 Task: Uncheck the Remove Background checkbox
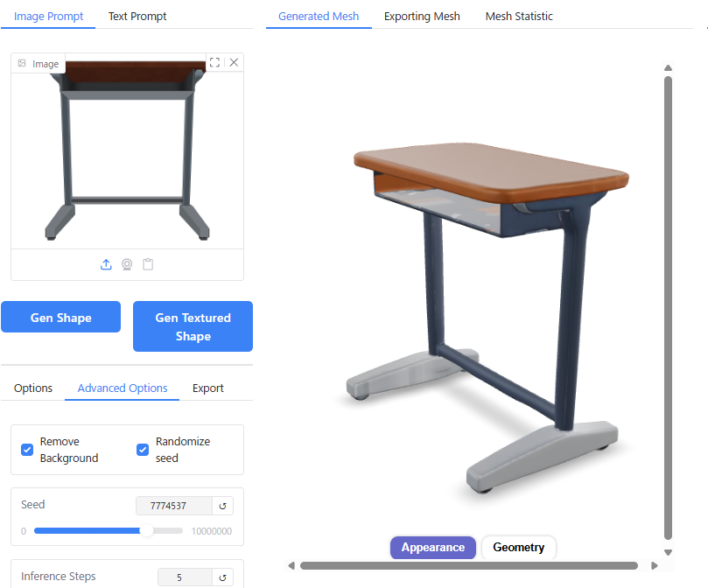(x=27, y=450)
